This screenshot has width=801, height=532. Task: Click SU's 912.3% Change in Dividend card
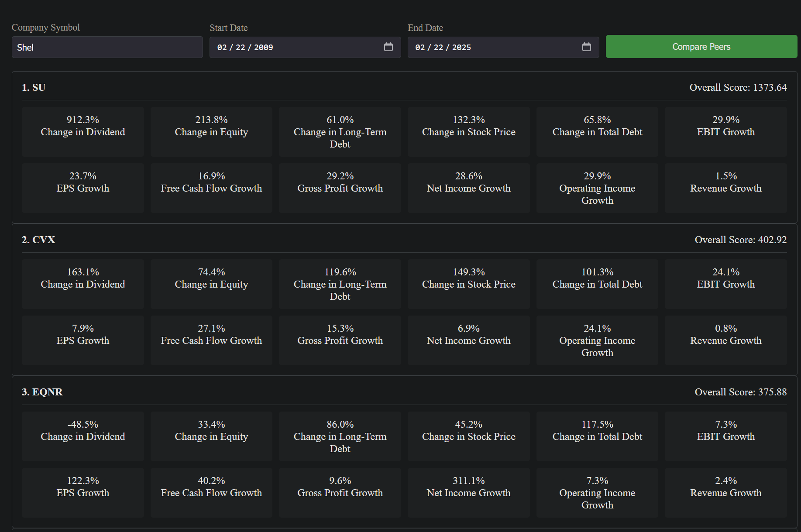tap(83, 132)
